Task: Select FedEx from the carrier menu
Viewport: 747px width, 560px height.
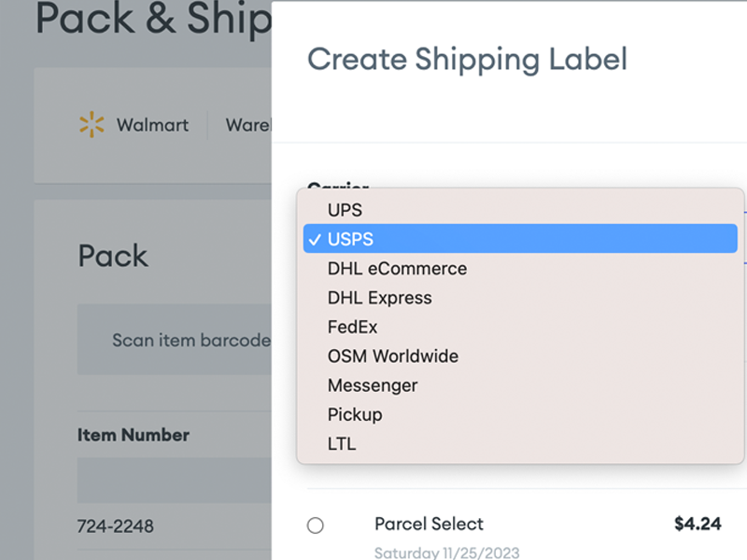Action: (x=520, y=328)
